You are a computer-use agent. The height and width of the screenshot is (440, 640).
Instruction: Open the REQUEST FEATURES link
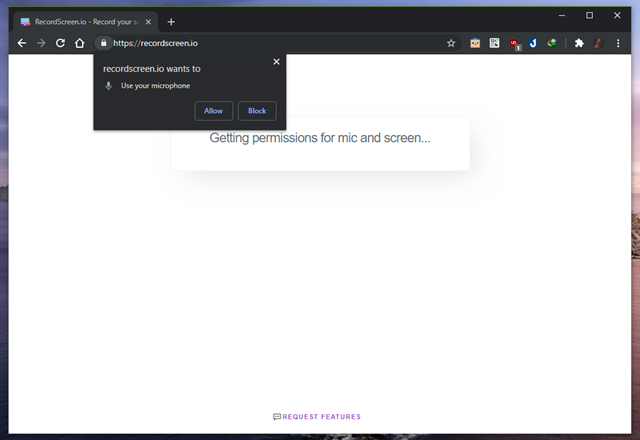(322, 416)
